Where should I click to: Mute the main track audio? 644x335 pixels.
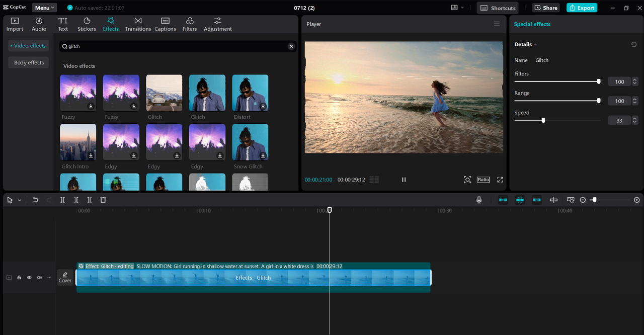[x=39, y=277]
